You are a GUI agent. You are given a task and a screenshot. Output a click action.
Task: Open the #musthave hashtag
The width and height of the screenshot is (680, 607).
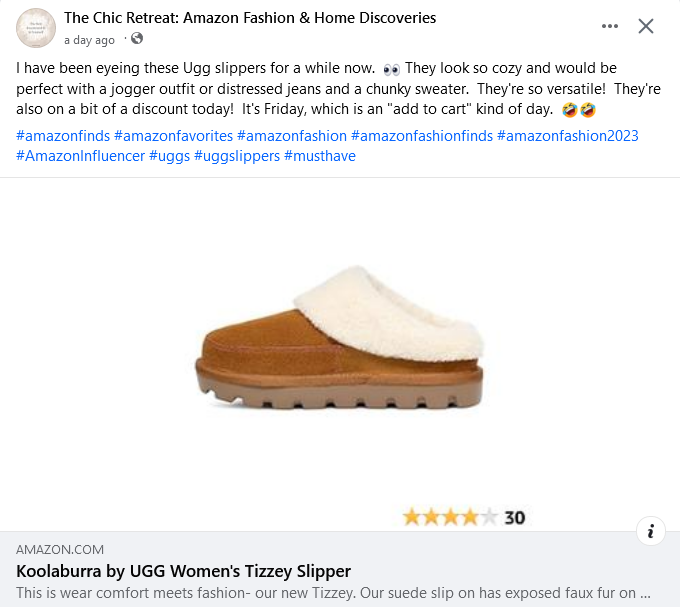[x=320, y=156]
